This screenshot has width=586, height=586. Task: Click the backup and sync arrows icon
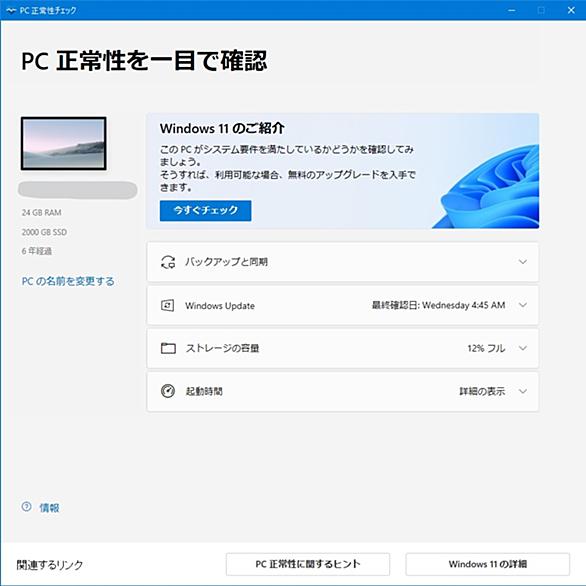click(168, 262)
